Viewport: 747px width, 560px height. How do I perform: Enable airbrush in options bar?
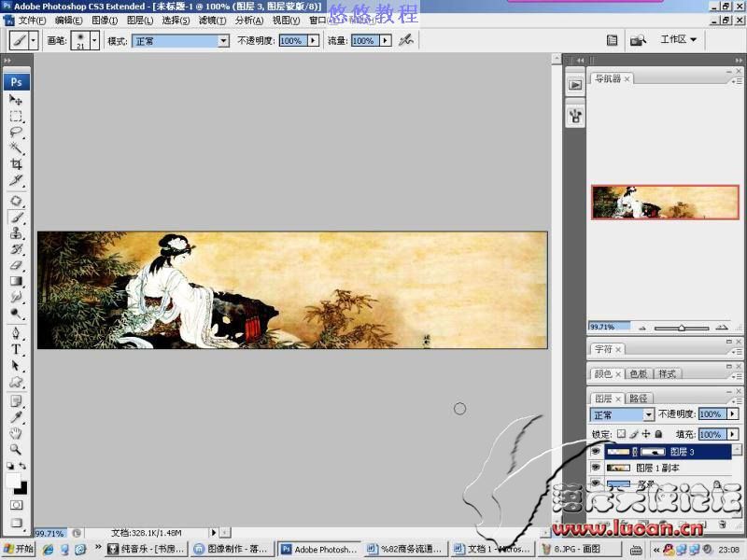click(406, 40)
